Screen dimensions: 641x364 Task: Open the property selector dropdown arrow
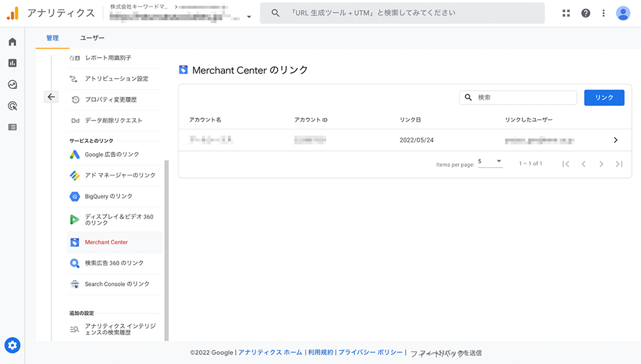point(249,17)
